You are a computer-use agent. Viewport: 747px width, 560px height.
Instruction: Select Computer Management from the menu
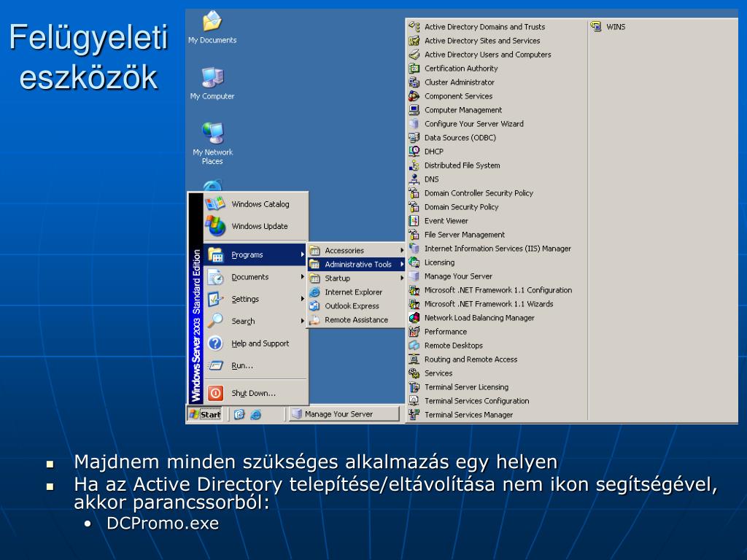(x=497, y=109)
